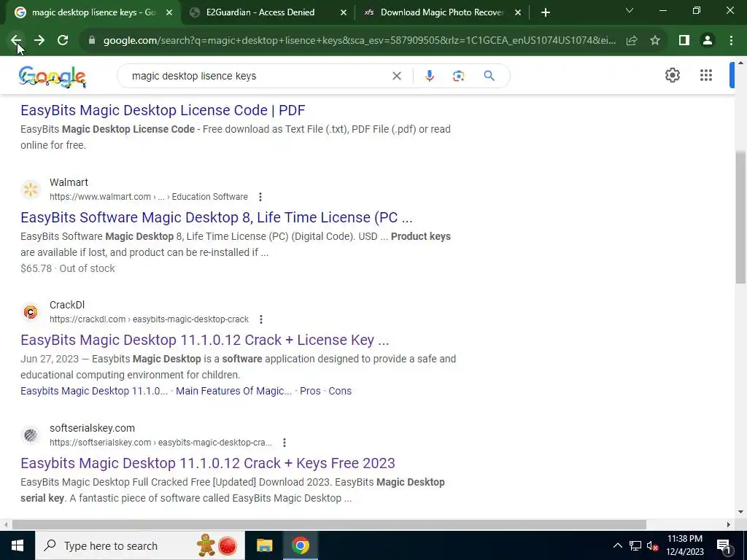Open the Chrome side panel icon
The width and height of the screenshot is (747, 560).
(x=684, y=41)
